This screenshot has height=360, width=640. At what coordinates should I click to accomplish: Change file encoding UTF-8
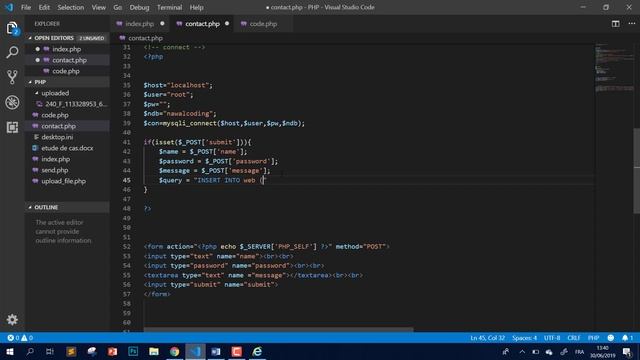(552, 338)
